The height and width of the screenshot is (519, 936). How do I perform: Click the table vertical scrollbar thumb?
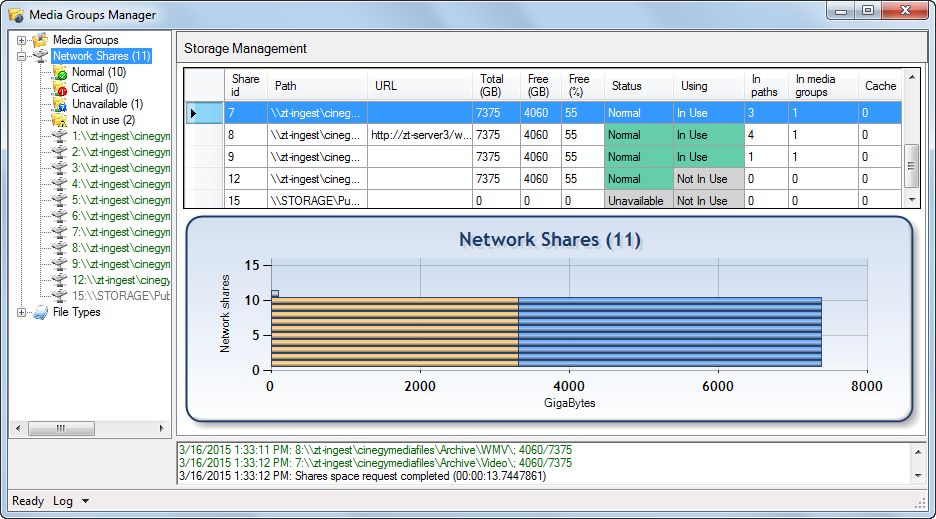coord(912,166)
